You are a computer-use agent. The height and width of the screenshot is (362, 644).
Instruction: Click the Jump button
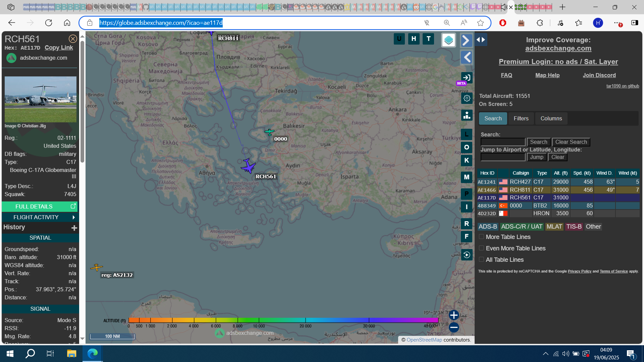[x=537, y=157]
